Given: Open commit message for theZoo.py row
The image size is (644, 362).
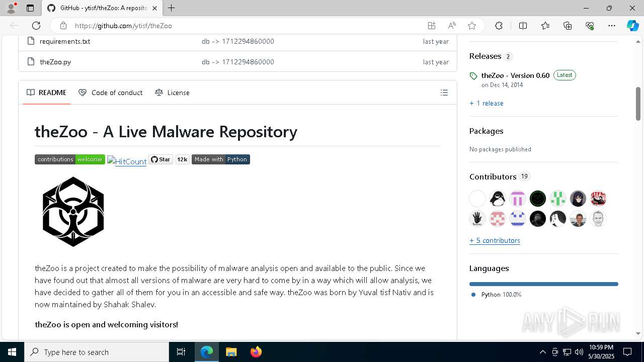Looking at the screenshot, I should 238,62.
